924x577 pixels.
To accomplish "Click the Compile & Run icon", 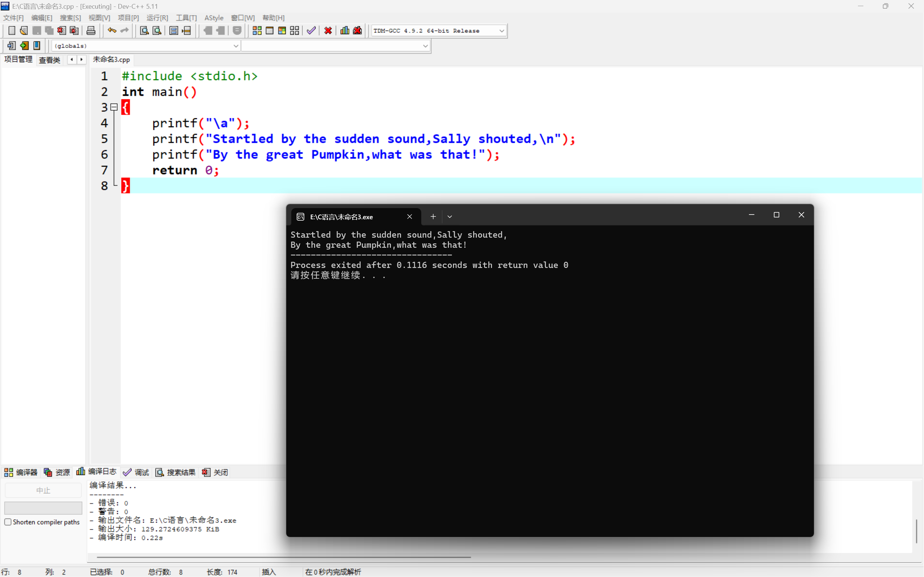I will 282,31.
